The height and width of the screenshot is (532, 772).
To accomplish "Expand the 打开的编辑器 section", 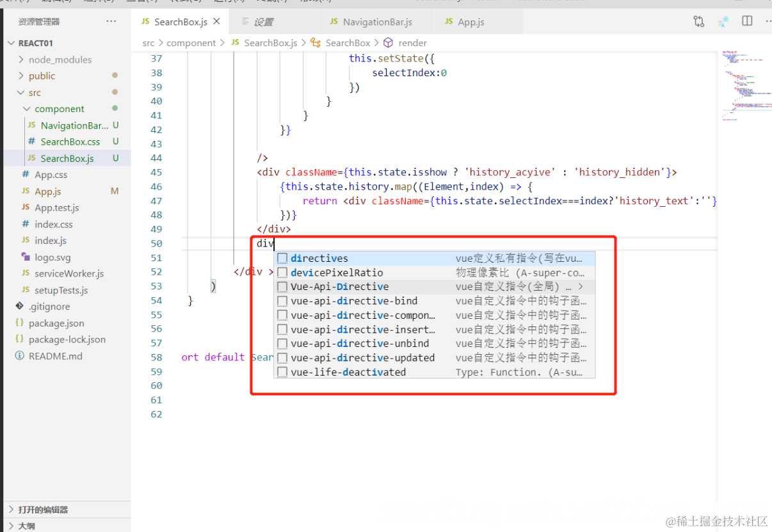I will (x=11, y=510).
